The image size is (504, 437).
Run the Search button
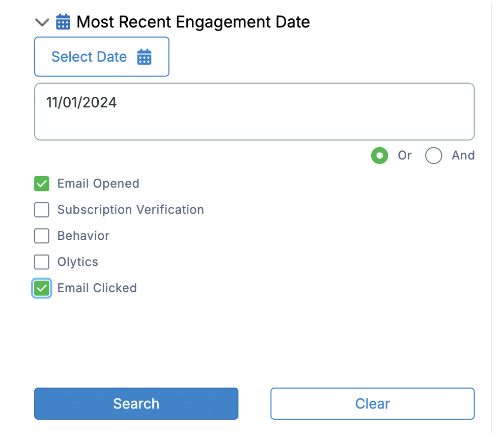pyautogui.click(x=136, y=403)
